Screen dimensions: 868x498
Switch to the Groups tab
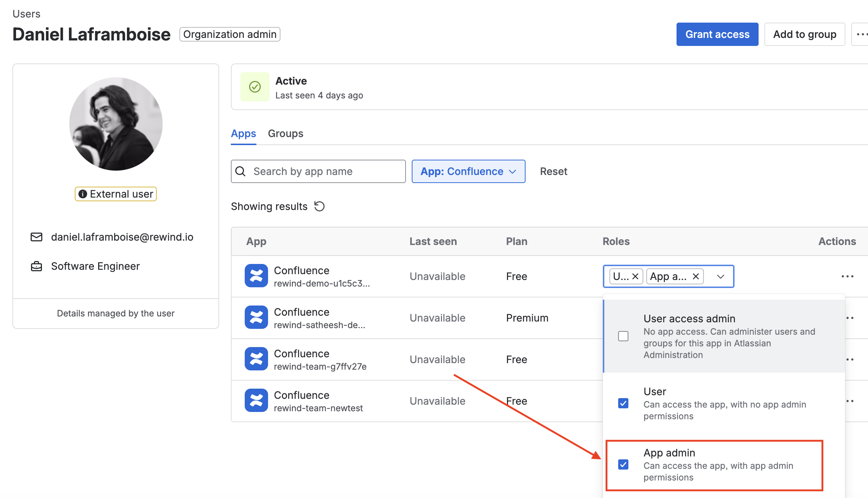[286, 133]
